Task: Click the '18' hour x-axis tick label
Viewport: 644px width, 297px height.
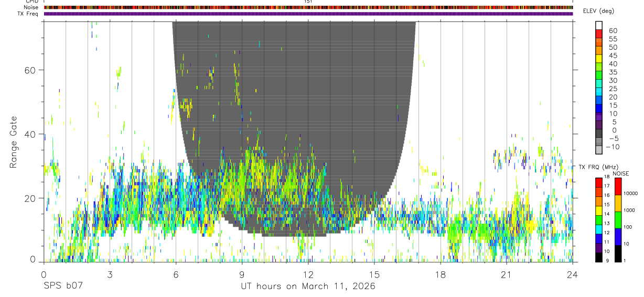Action: pos(440,274)
